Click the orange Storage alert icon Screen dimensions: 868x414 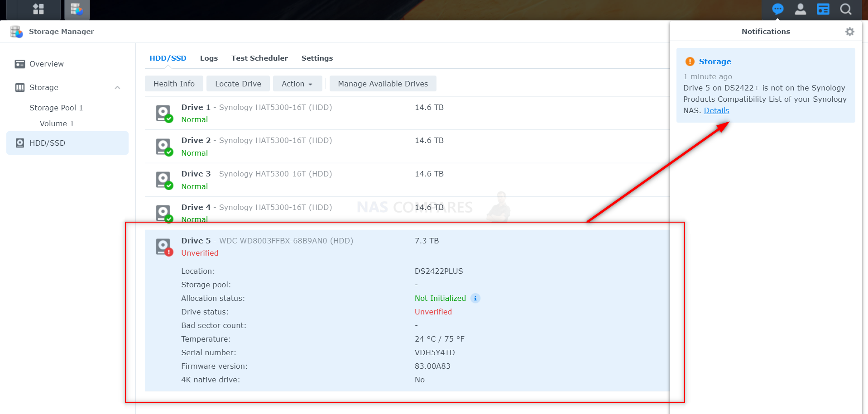690,62
